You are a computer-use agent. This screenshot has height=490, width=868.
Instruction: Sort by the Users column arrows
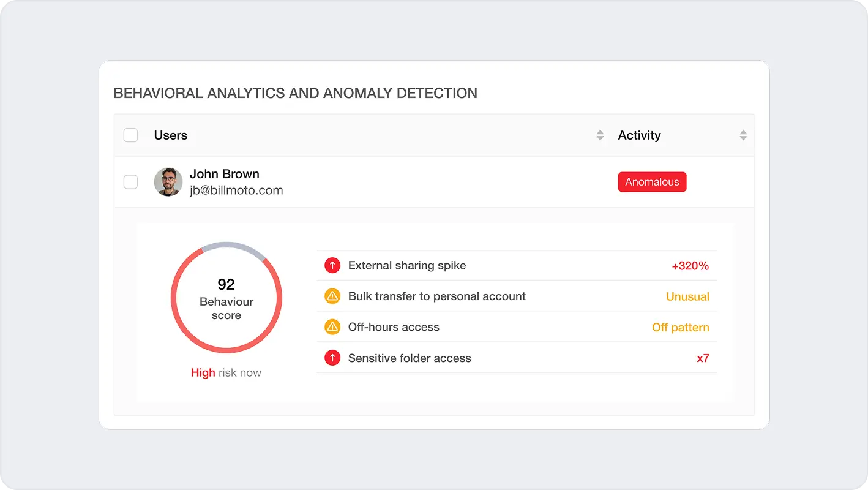click(x=600, y=135)
